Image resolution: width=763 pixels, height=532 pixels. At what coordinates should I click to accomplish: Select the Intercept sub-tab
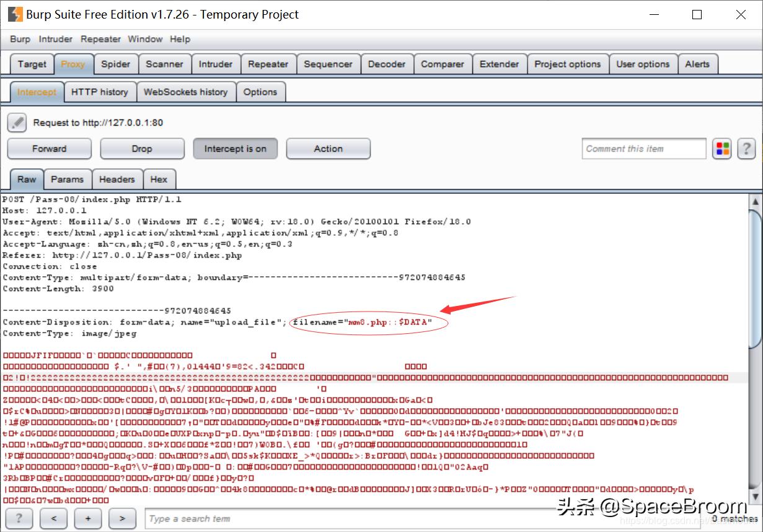[37, 92]
